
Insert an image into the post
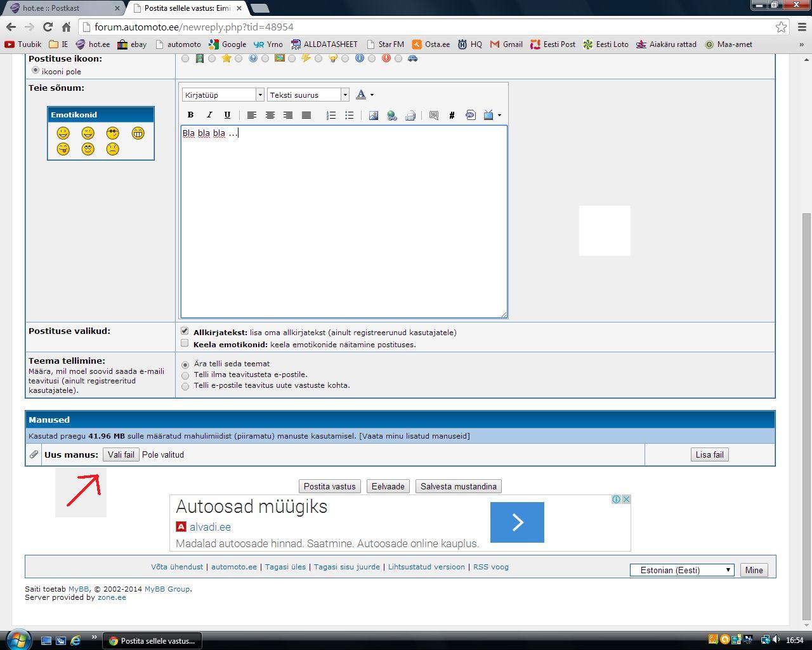(x=374, y=115)
